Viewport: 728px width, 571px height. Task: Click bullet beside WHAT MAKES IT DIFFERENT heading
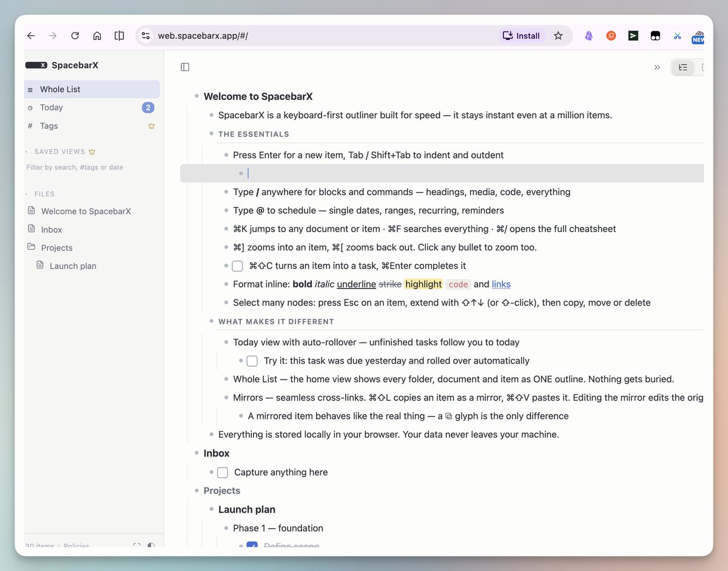pos(211,321)
